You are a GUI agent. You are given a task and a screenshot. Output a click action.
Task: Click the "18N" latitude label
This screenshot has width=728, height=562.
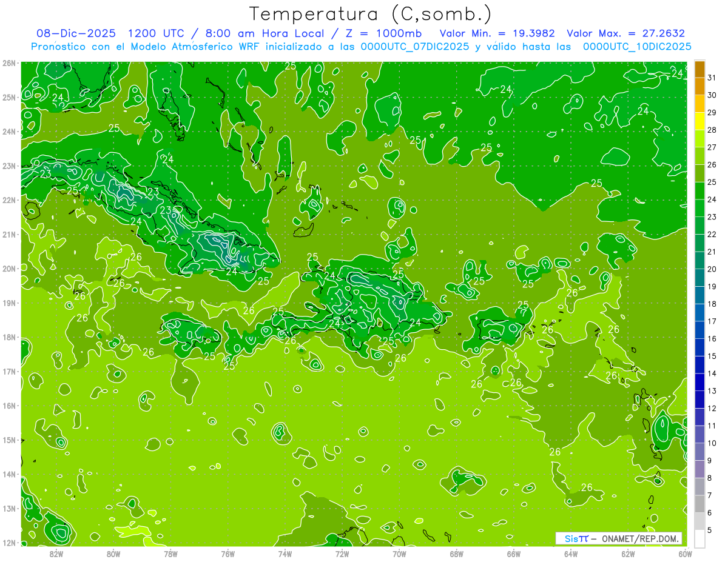[x=9, y=337]
